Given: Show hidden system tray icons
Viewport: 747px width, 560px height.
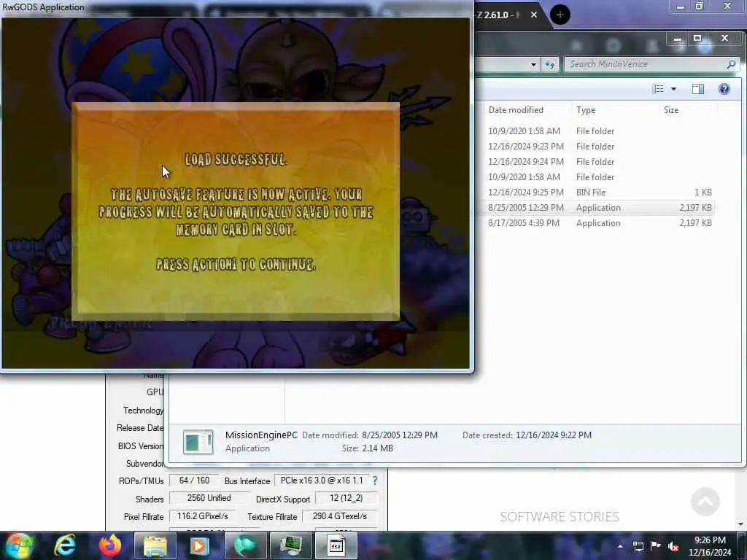Looking at the screenshot, I should pos(620,546).
